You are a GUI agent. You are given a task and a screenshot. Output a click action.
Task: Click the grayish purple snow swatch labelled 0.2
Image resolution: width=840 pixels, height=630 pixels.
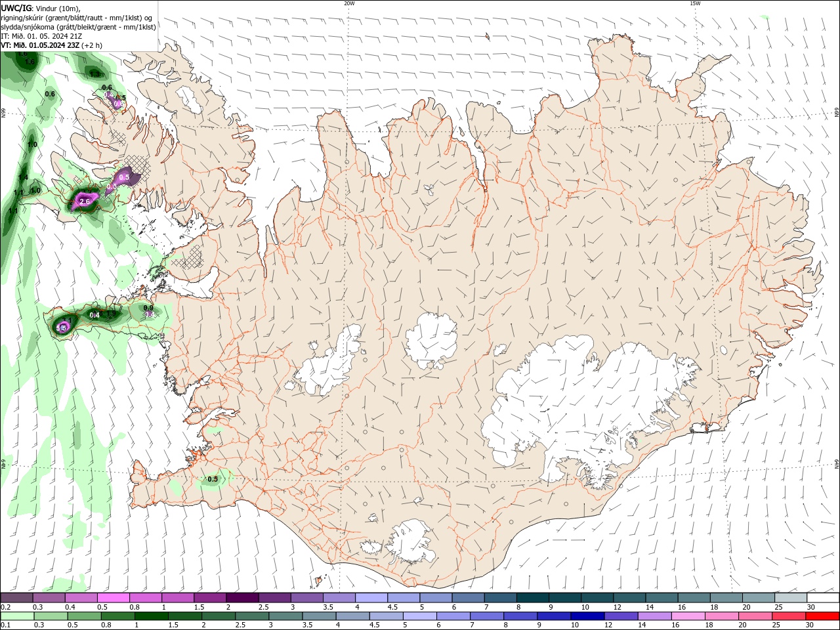click(x=17, y=598)
